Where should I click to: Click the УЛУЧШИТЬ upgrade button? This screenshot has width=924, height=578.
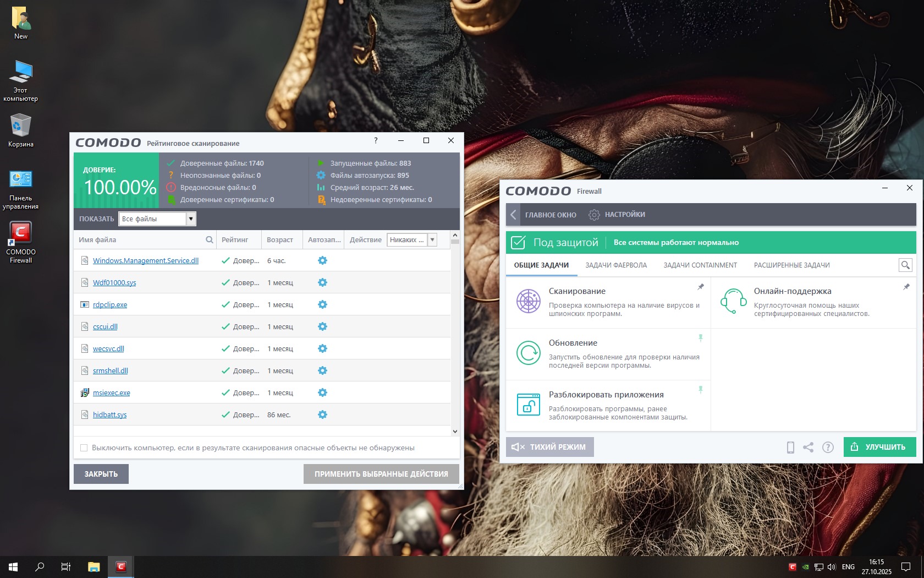880,447
